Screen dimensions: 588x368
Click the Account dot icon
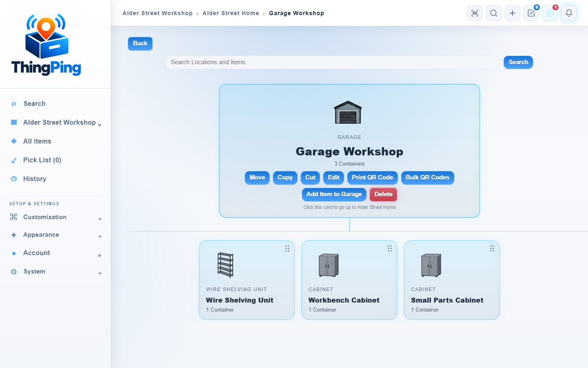click(14, 254)
